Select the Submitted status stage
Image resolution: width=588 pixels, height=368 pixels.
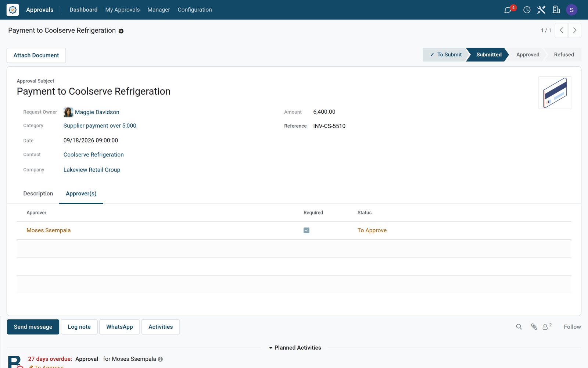coord(488,54)
